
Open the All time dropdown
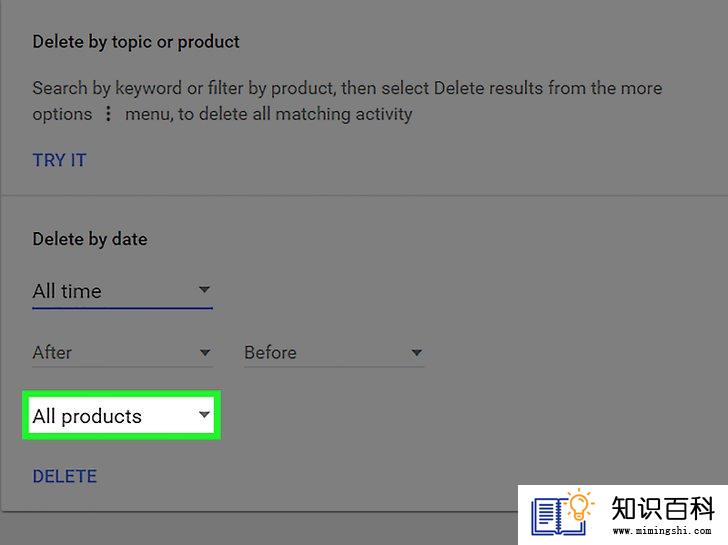coord(123,292)
